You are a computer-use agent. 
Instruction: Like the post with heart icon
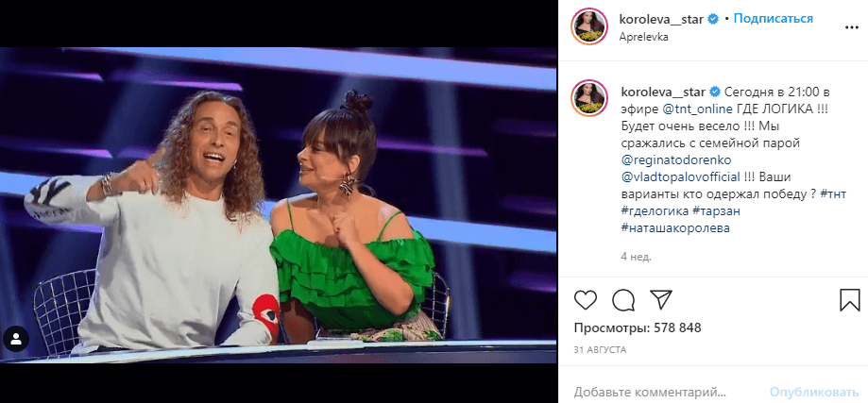coord(586,300)
